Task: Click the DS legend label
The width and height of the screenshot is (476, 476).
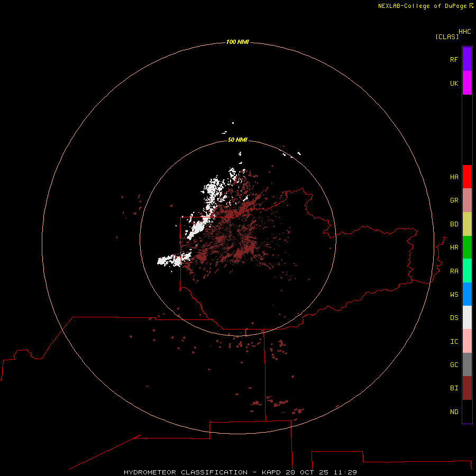Action: coord(454,318)
